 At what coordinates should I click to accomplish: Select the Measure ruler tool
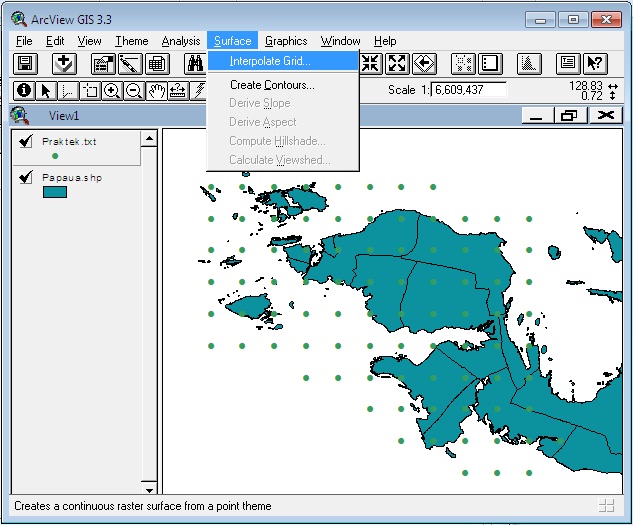(x=178, y=90)
